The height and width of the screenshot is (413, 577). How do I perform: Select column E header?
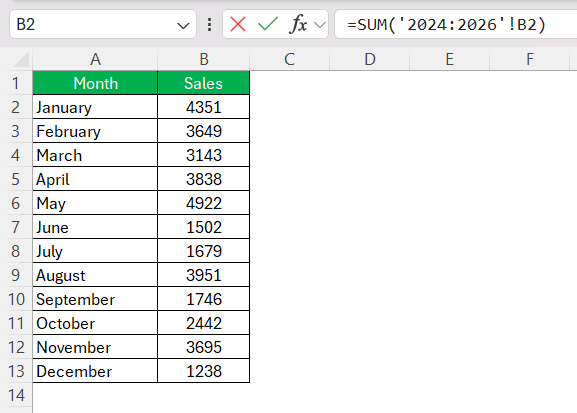click(449, 59)
